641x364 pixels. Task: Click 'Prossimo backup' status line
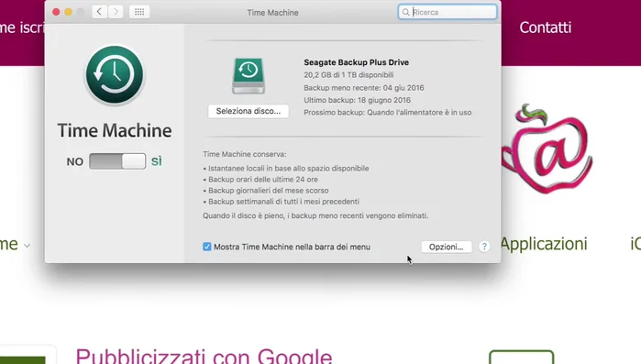click(388, 113)
